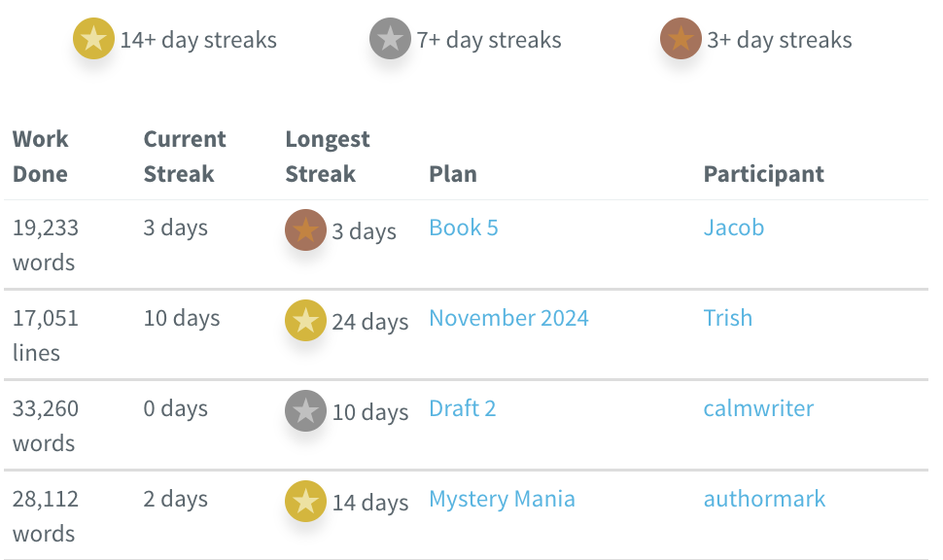Click the Plan column header
The width and height of the screenshot is (943, 560).
(452, 173)
